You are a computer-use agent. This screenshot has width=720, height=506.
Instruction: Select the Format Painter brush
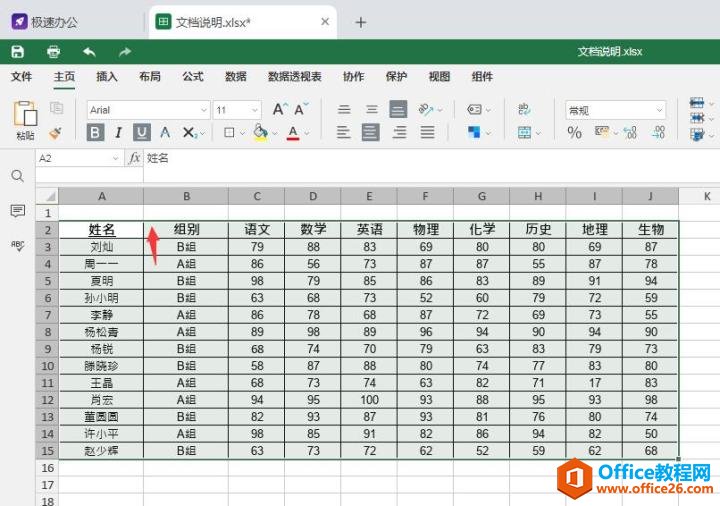[56, 133]
